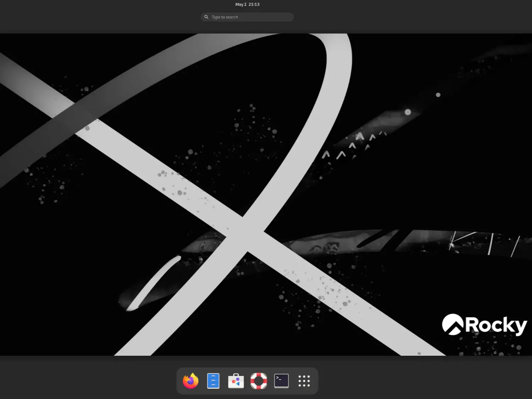Screen dimensions: 532x399
Task: Click the blue drawer-style Files icon
Action: [213, 381]
